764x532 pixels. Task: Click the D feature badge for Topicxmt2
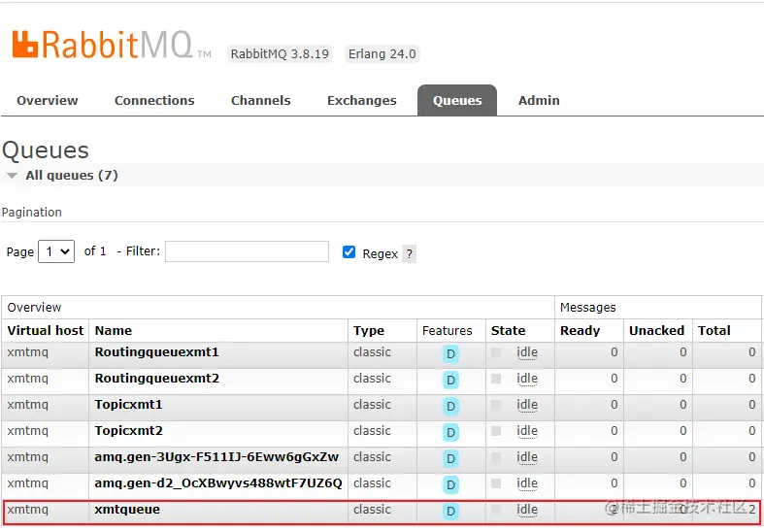(450, 433)
